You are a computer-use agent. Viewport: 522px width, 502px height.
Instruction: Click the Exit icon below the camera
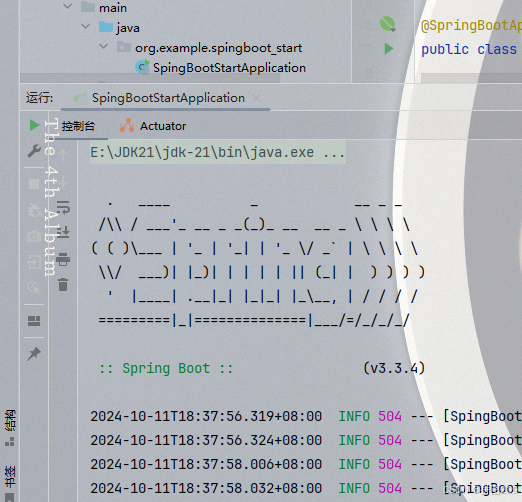coord(34,261)
